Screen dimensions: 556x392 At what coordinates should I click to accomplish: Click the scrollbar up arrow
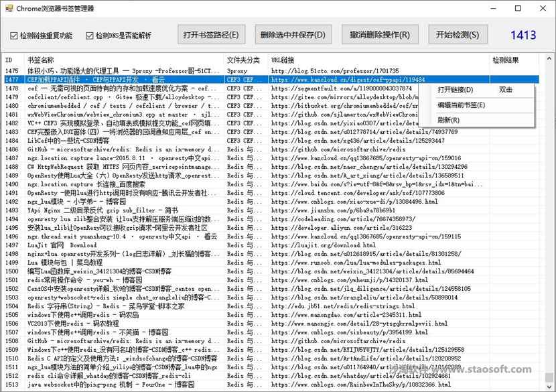click(549, 58)
